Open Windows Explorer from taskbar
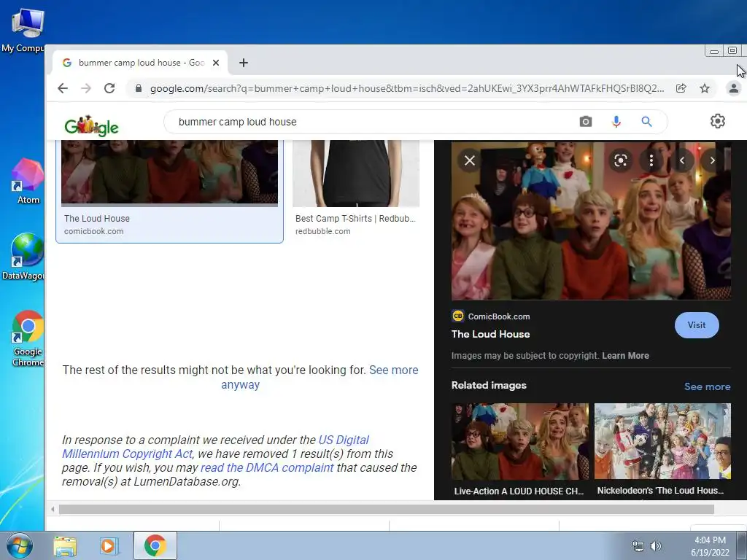 [x=65, y=546]
